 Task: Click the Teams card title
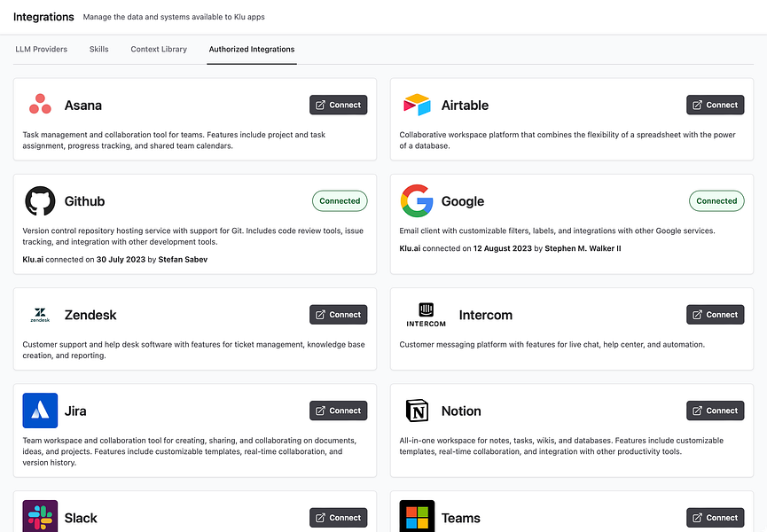461,518
